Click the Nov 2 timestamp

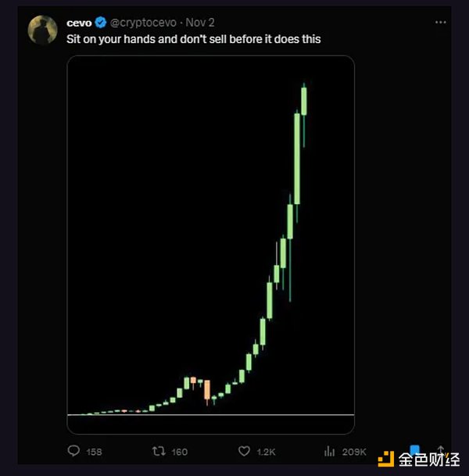point(201,23)
